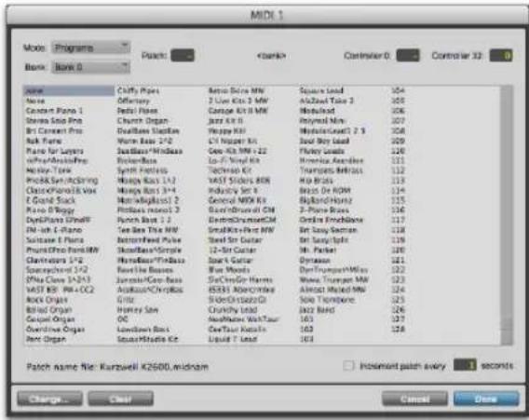Screen dimensions: 529x420
Task: Select patch 'E Grand Stack'
Action: click(x=50, y=200)
